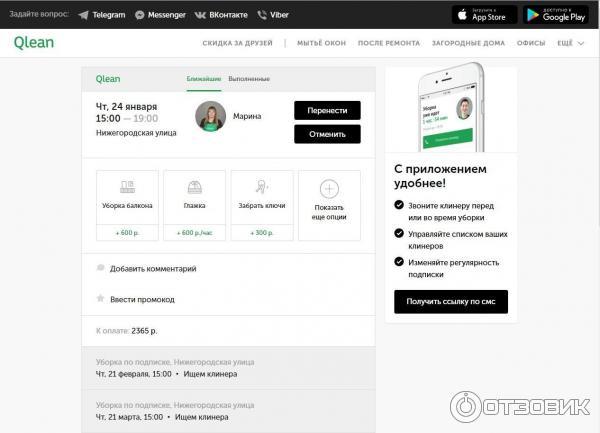Open МЫТЬЁ ОКОН menu item
Image resolution: width=600 pixels, height=433 pixels.
pyautogui.click(x=321, y=43)
